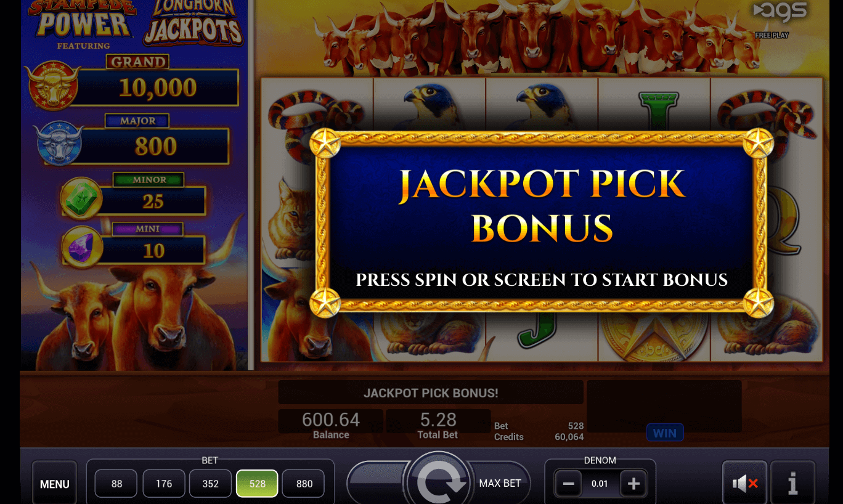Click the highlighted 528 bet button
The width and height of the screenshot is (843, 504).
coord(258,484)
